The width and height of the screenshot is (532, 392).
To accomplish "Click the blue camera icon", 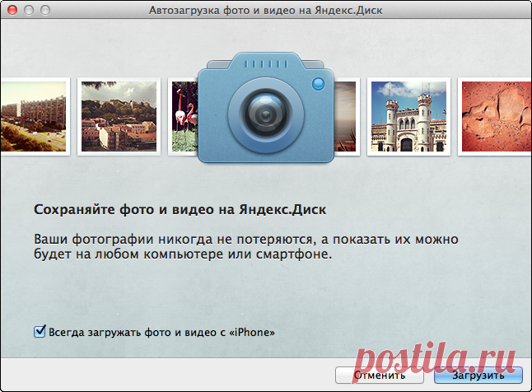I will 266,108.
